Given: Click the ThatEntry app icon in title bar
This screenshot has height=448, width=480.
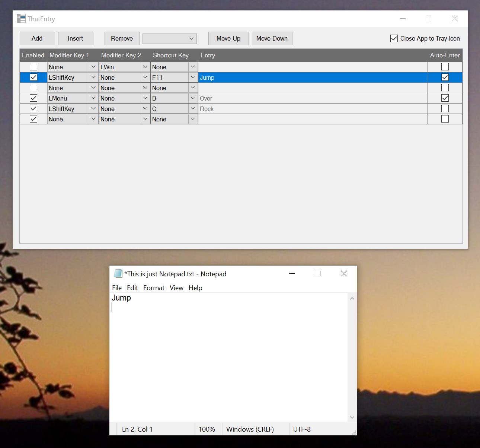Looking at the screenshot, I should (21, 18).
